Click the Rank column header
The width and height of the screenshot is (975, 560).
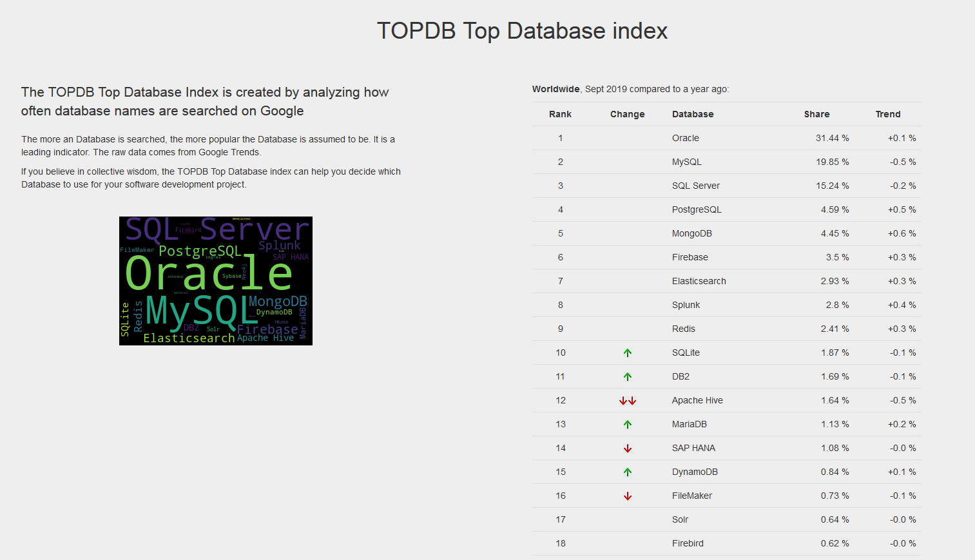click(x=560, y=114)
